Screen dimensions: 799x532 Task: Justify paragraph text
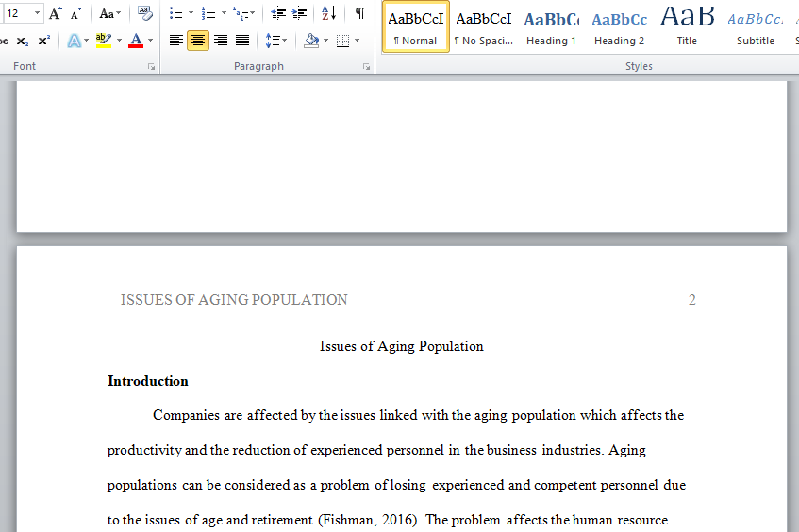click(242, 41)
